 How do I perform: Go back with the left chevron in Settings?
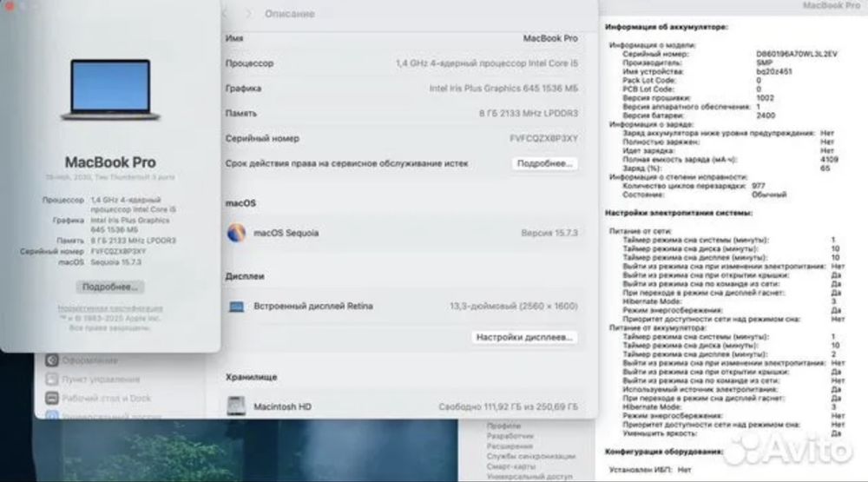point(225,13)
